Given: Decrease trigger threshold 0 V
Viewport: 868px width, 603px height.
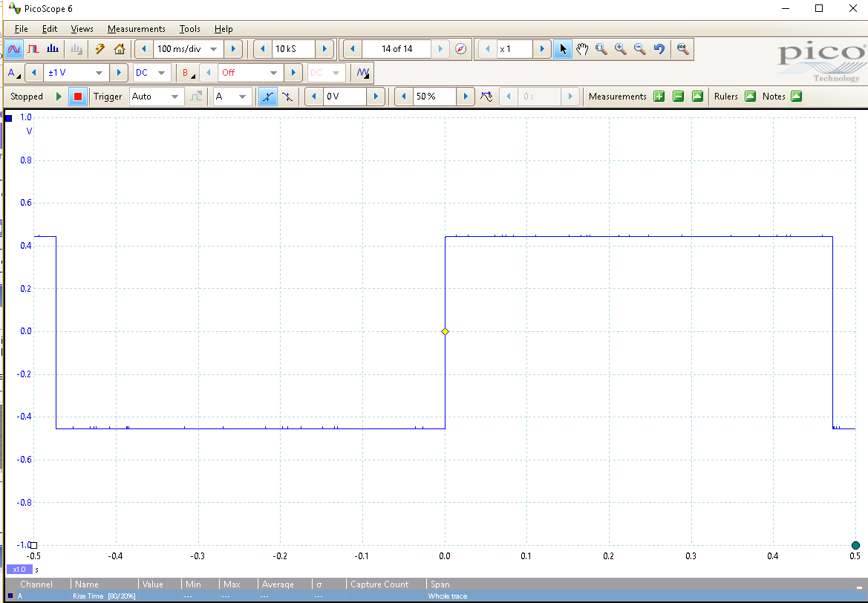Looking at the screenshot, I should point(314,97).
